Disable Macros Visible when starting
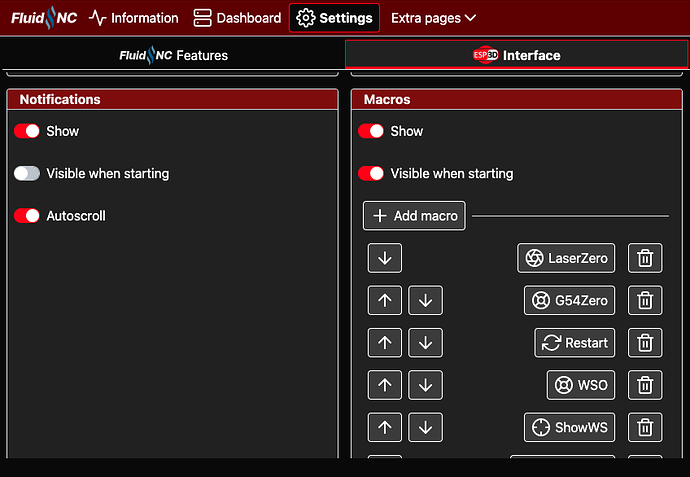Viewport: 690px width, 477px height. [371, 173]
